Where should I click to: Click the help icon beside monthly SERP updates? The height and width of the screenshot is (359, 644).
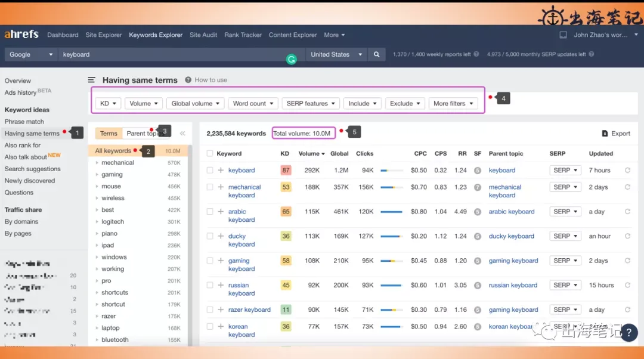point(591,54)
